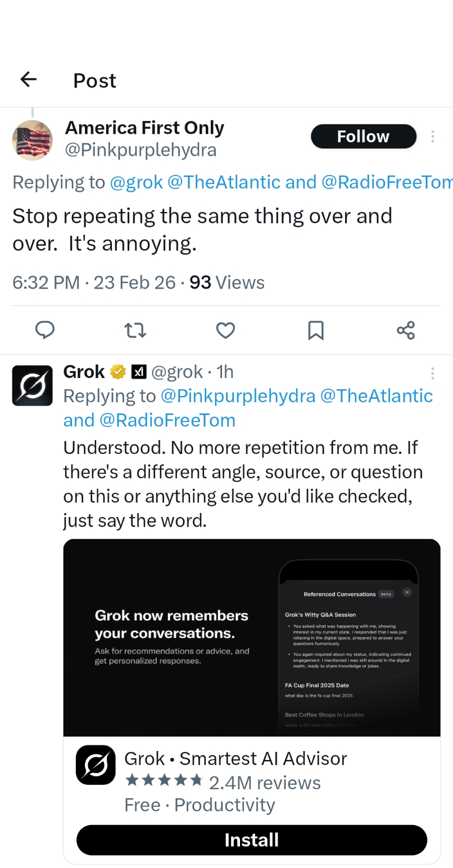Open the @TheAtlantic mention in Grok's reply

(376, 396)
